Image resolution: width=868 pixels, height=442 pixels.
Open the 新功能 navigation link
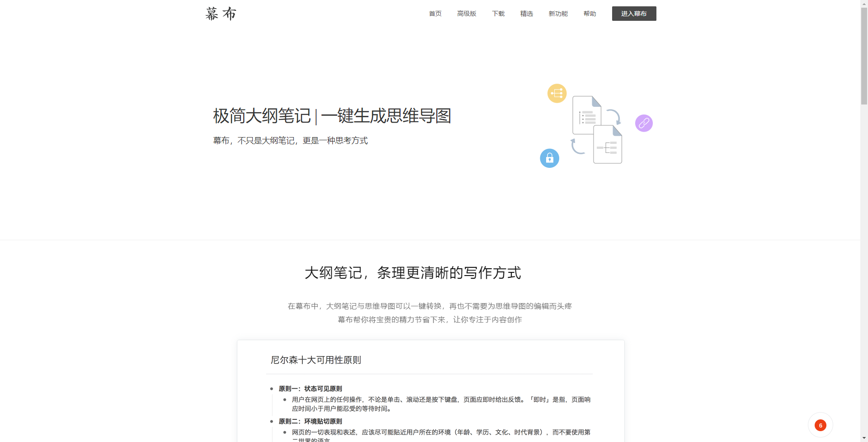tap(558, 14)
